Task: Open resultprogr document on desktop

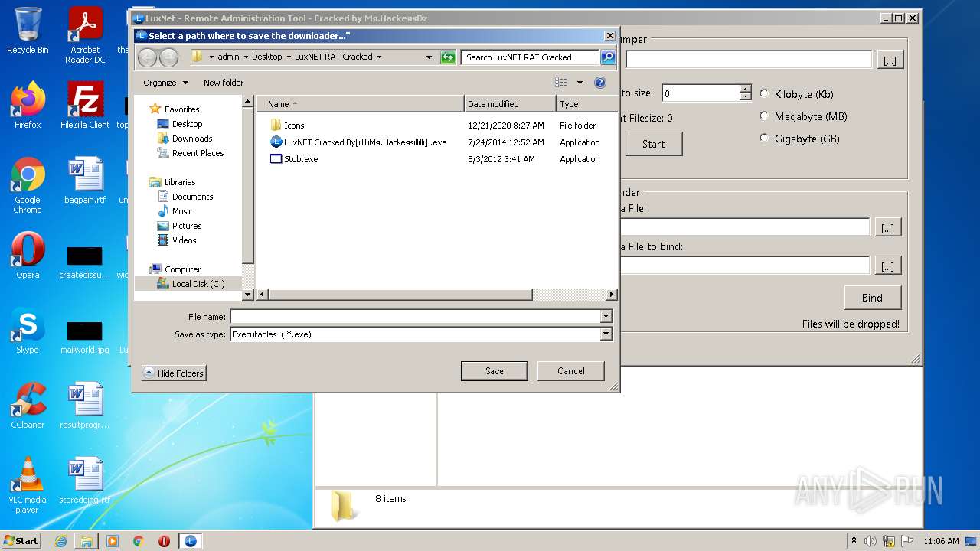Action: 85,406
